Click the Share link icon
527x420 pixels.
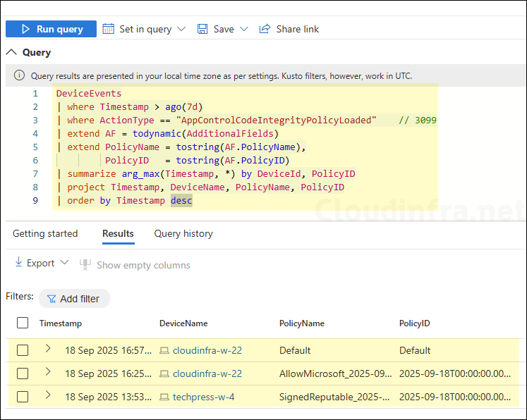[265, 29]
